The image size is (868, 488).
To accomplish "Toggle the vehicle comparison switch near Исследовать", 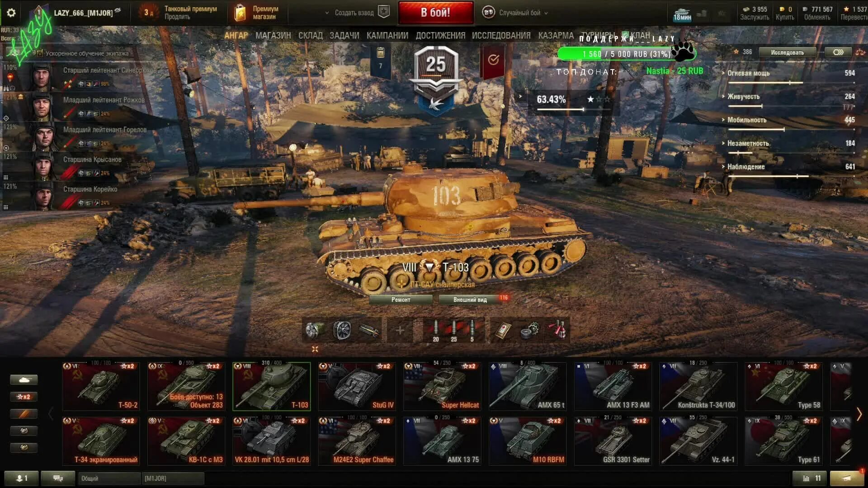I will pos(838,52).
